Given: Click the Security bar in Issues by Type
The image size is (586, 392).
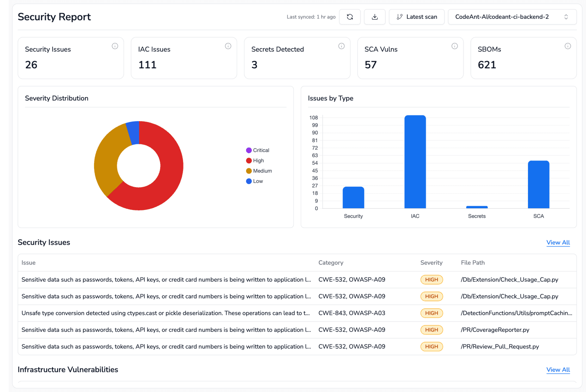Looking at the screenshot, I should pos(354,198).
